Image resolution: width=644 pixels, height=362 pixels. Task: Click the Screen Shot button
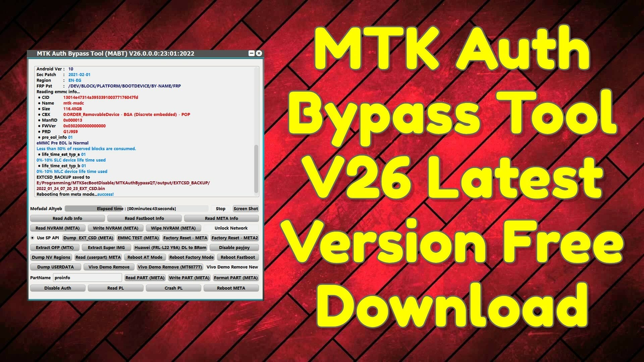click(246, 208)
